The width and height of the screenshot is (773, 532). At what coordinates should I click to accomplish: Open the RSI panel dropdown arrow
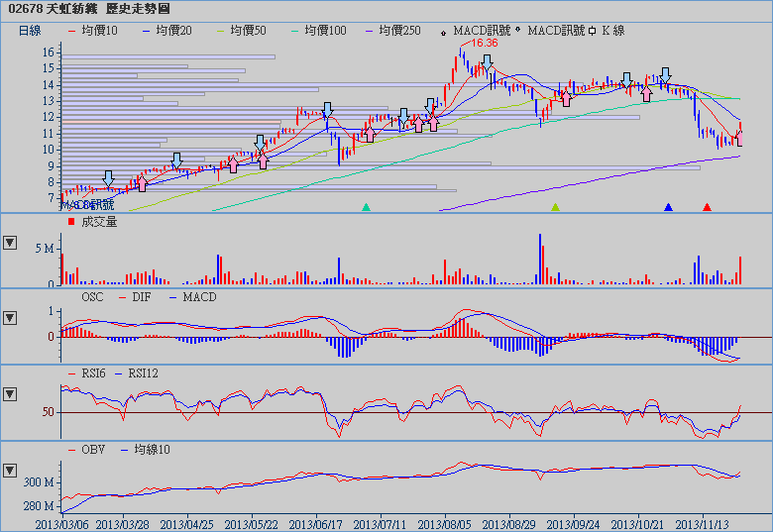click(10, 394)
